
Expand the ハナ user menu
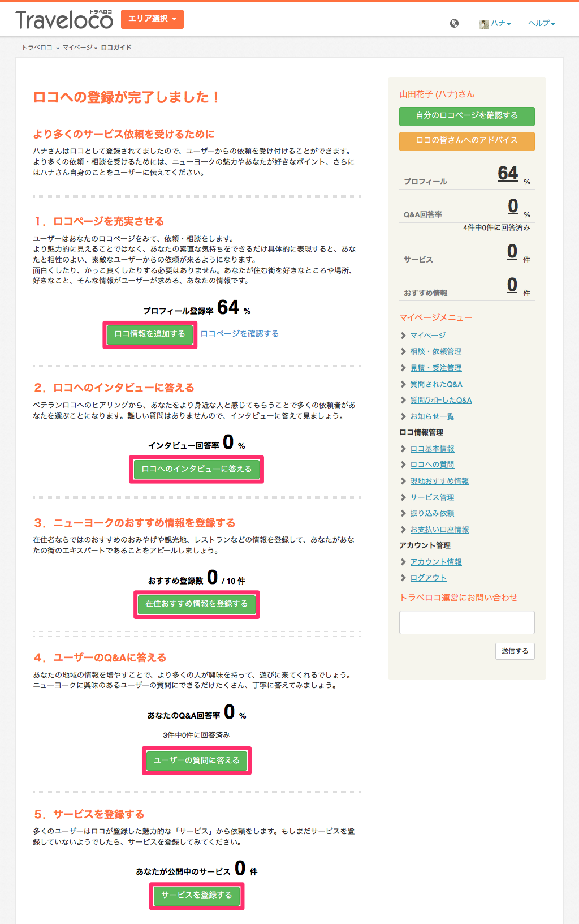(501, 23)
